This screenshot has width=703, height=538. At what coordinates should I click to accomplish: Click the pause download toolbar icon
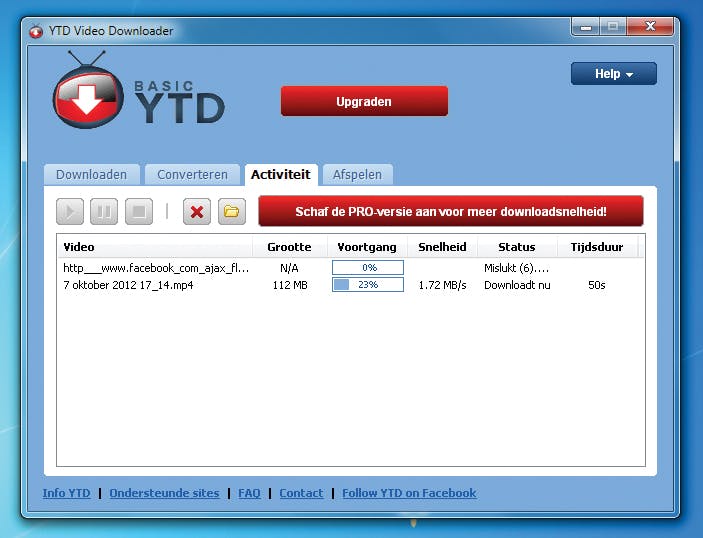pos(104,211)
